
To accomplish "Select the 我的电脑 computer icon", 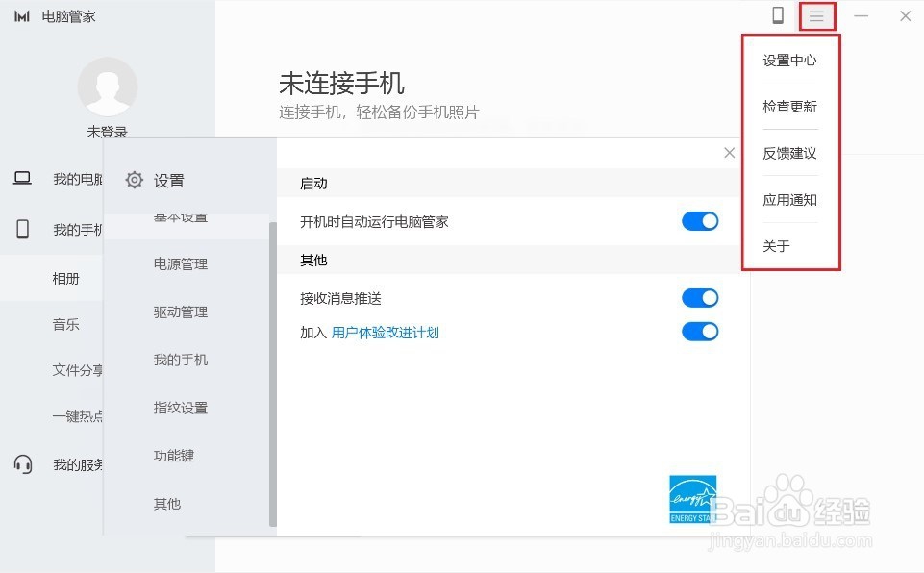I will pos(23,178).
